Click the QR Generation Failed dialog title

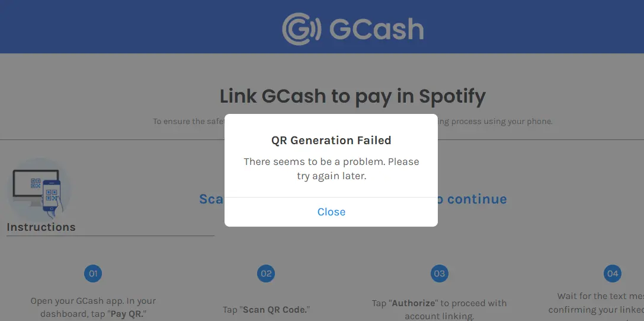pos(331,141)
